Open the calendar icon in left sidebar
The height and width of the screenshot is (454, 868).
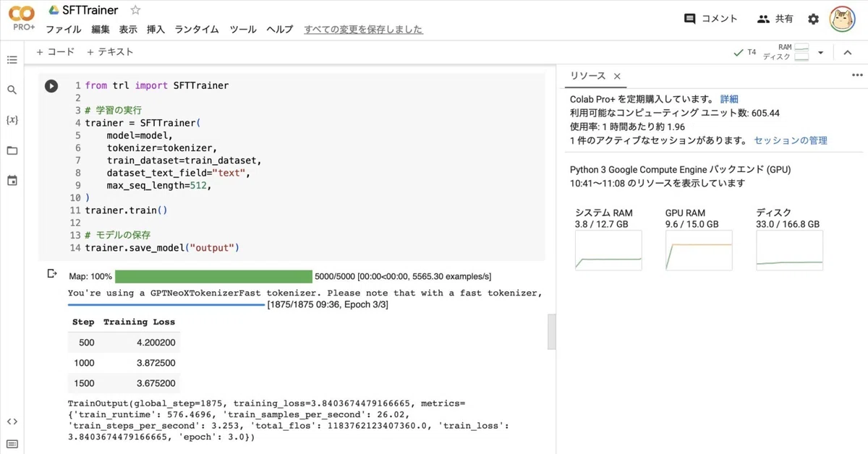coord(12,181)
